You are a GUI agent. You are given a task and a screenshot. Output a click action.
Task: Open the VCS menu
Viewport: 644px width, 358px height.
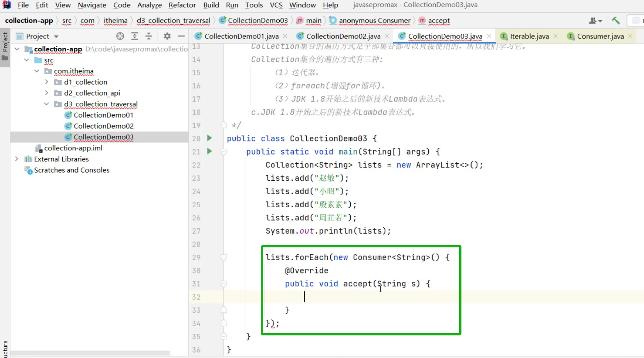click(x=276, y=5)
